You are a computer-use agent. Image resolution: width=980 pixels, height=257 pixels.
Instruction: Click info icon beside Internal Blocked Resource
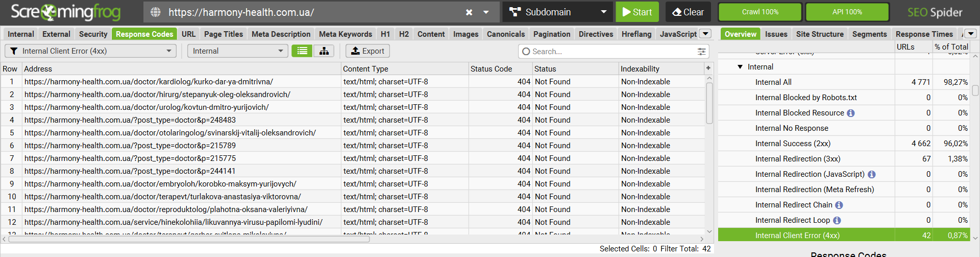coord(851,113)
